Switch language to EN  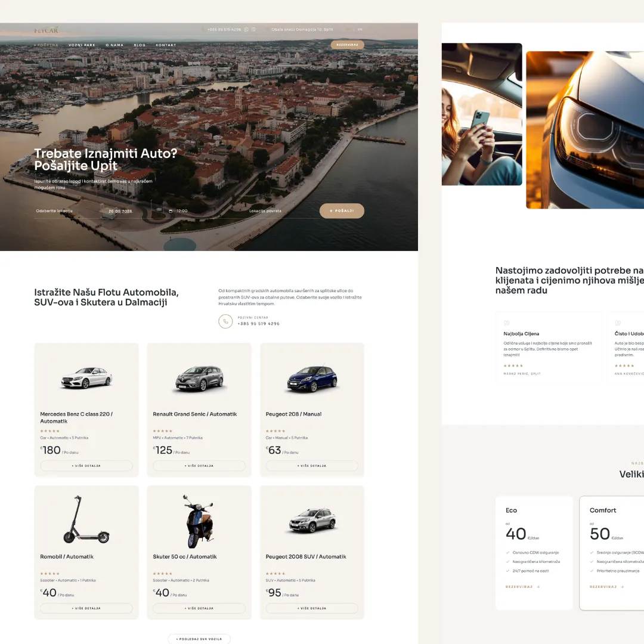(x=360, y=30)
